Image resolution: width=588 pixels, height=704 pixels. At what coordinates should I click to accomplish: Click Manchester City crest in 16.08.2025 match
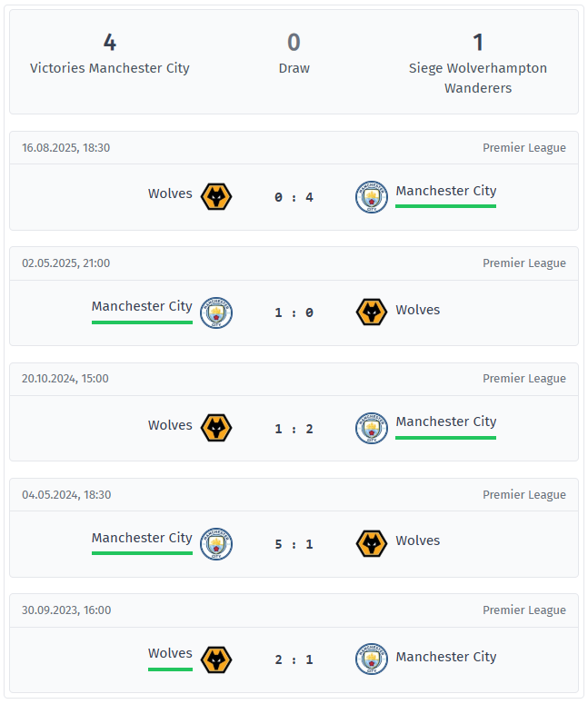click(x=372, y=196)
